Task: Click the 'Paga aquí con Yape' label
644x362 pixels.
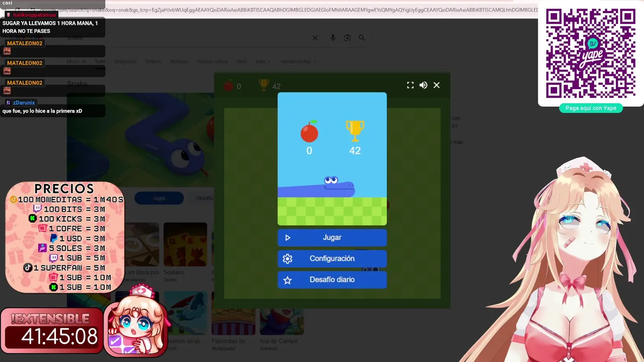Action: [591, 108]
